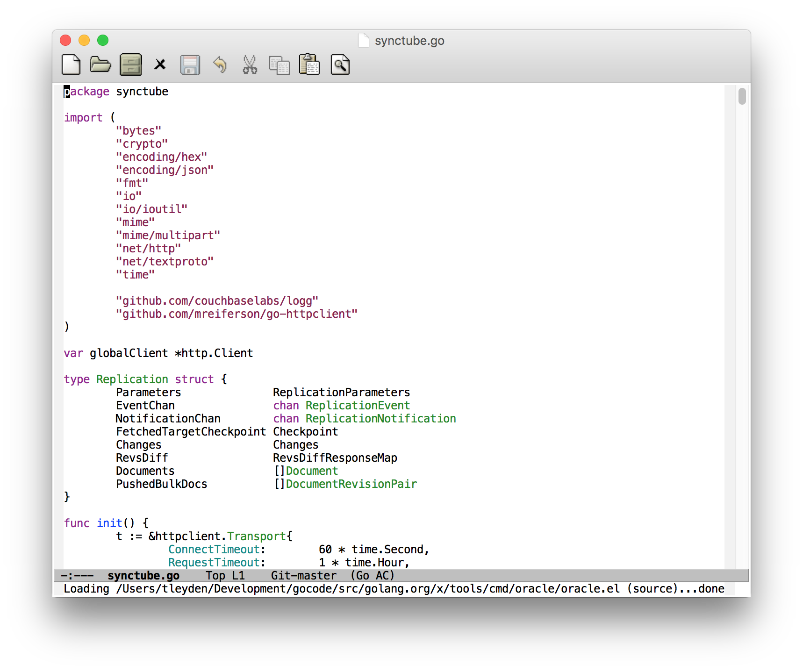This screenshot has width=803, height=672.
Task: Click the globalClient variable name
Action: [x=129, y=353]
